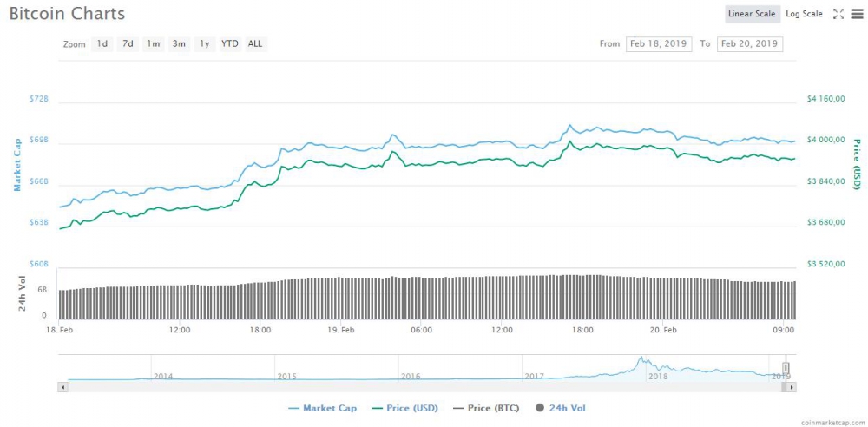The image size is (868, 427).
Task: Set zoom to ALL
Action: pyautogui.click(x=255, y=43)
